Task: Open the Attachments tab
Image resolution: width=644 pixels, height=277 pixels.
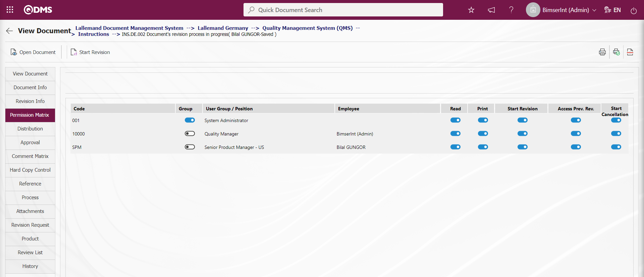Action: (x=30, y=211)
